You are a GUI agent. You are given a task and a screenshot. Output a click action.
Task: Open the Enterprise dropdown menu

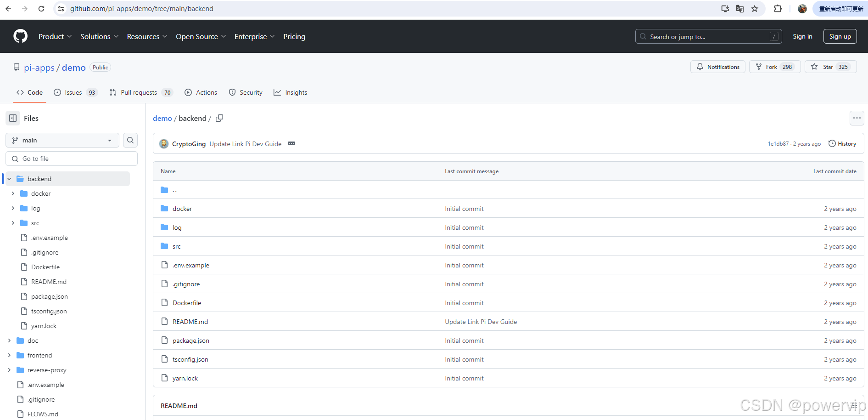[254, 36]
